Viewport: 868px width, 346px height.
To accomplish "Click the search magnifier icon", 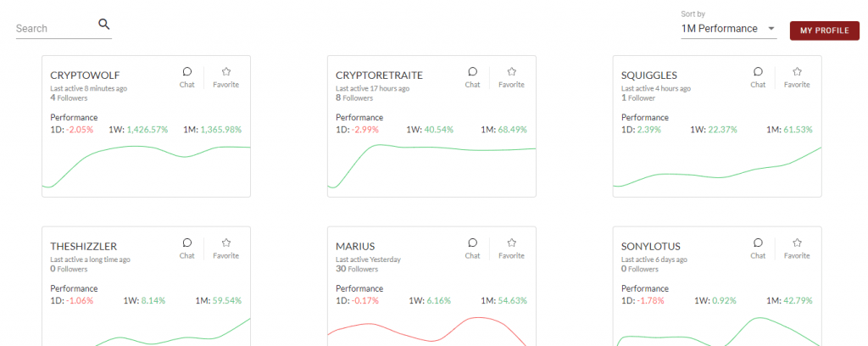I will 104,24.
